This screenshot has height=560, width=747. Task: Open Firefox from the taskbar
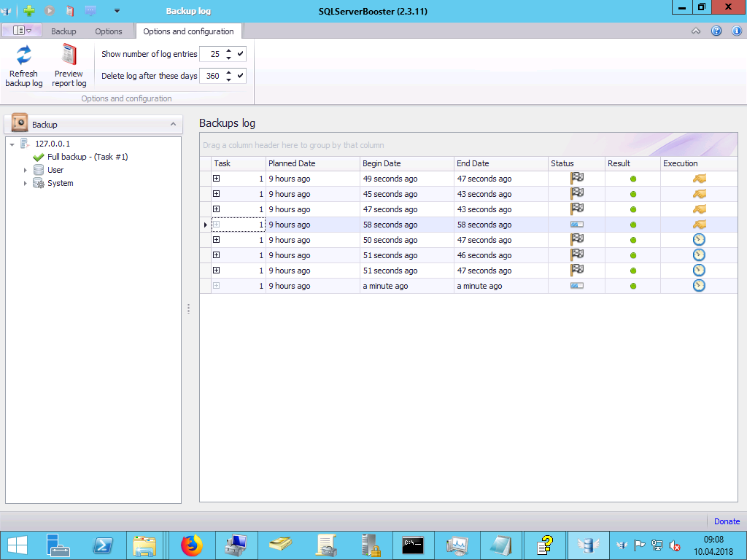pyautogui.click(x=191, y=545)
